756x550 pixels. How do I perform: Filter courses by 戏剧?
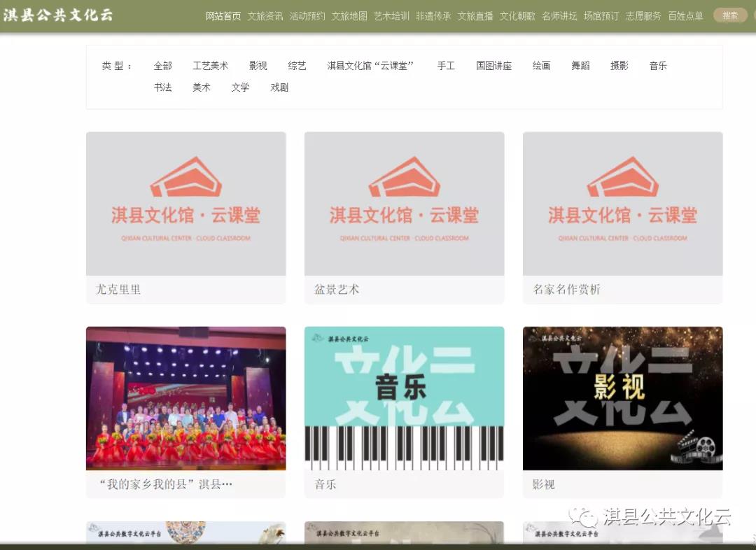[279, 87]
